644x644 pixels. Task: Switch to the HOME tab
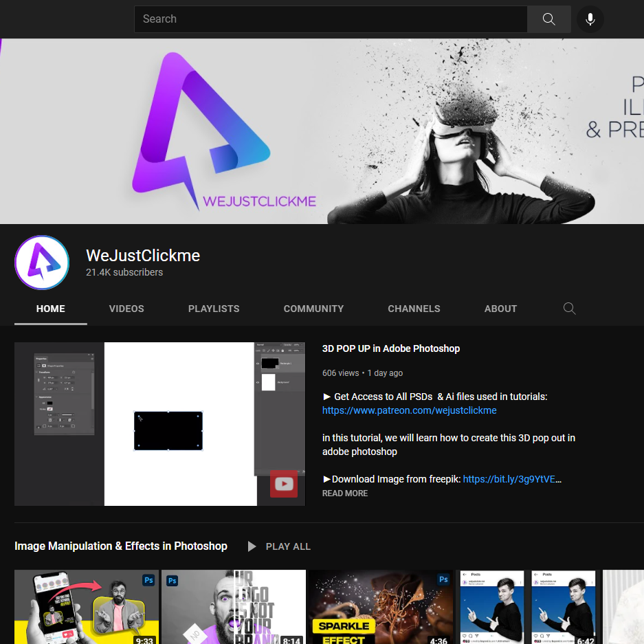click(x=51, y=309)
